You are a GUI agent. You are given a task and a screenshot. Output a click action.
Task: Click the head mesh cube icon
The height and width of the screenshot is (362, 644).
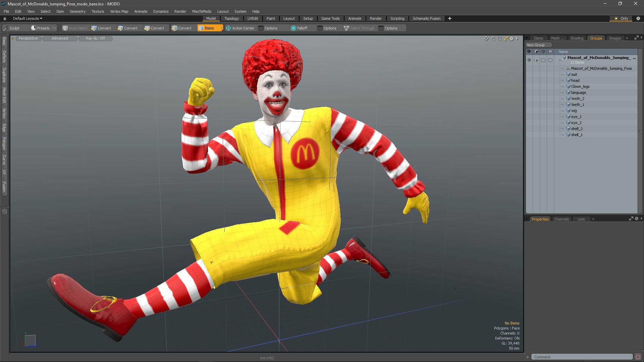coord(568,80)
